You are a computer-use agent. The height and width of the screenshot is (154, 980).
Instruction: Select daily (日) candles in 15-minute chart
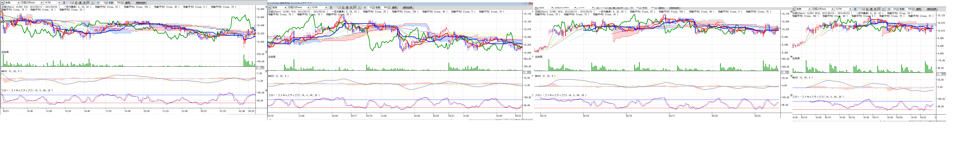(343, 7)
